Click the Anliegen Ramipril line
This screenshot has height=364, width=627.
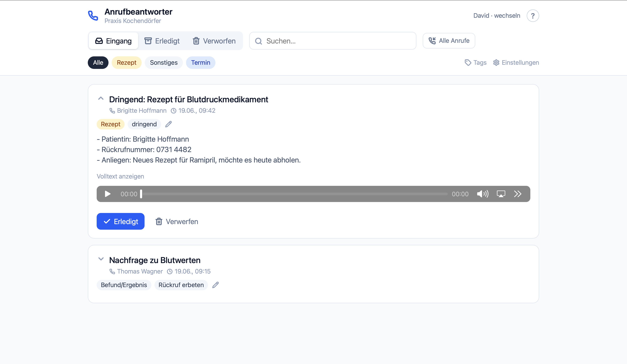point(199,160)
